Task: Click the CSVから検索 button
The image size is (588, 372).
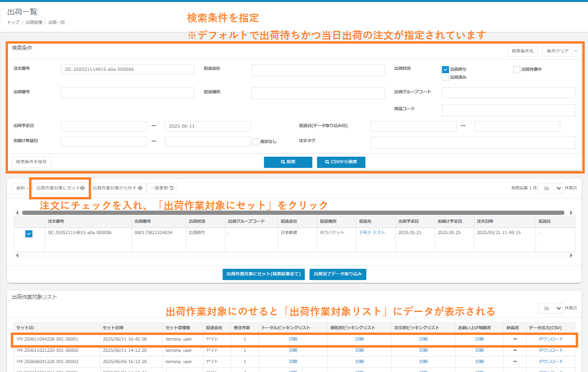Action: tap(341, 162)
